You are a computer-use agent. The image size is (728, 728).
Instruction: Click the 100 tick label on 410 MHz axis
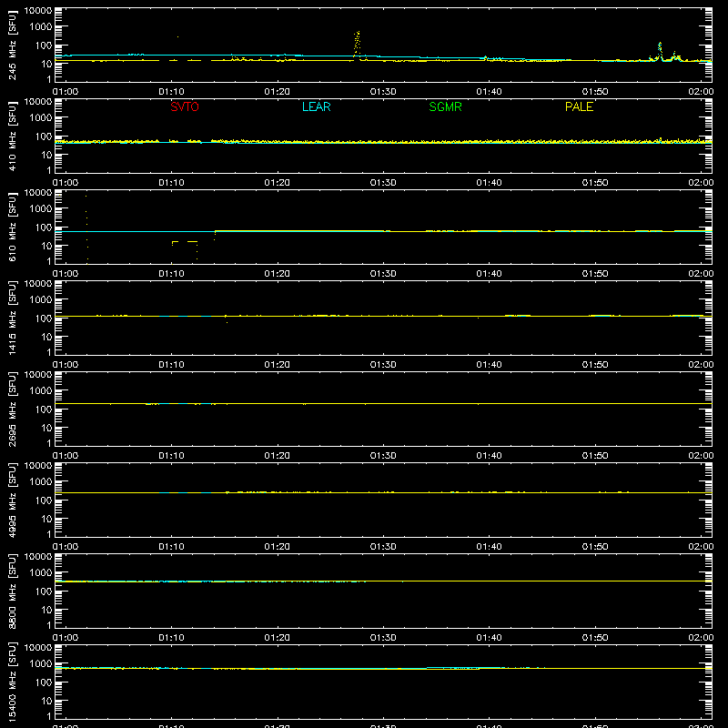[x=44, y=136]
